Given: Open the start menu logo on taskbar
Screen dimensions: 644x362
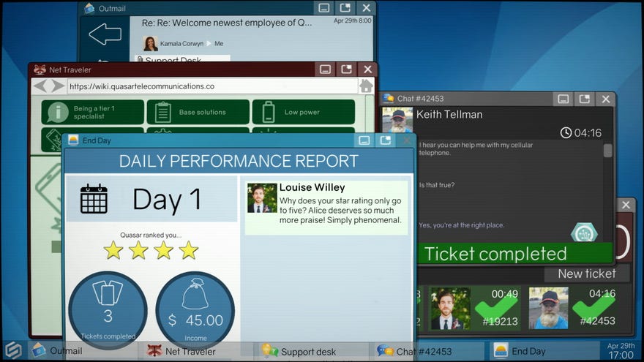Looking at the screenshot, I should coord(13,350).
